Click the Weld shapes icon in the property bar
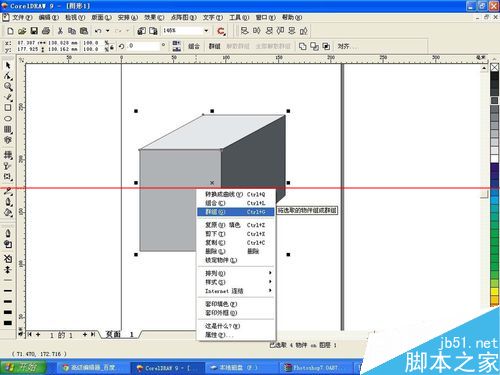 tap(303, 46)
